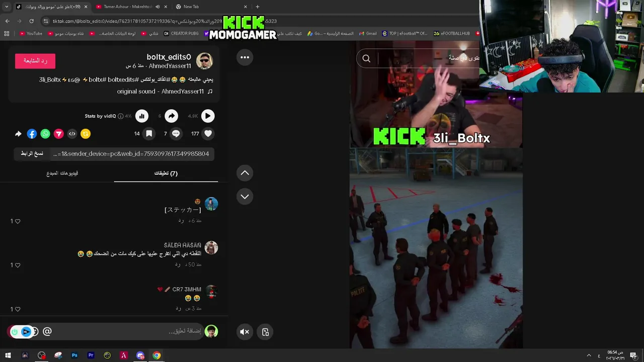Like CR7 3MHM's comment
Viewport: 644px width, 362px height.
tap(18, 309)
